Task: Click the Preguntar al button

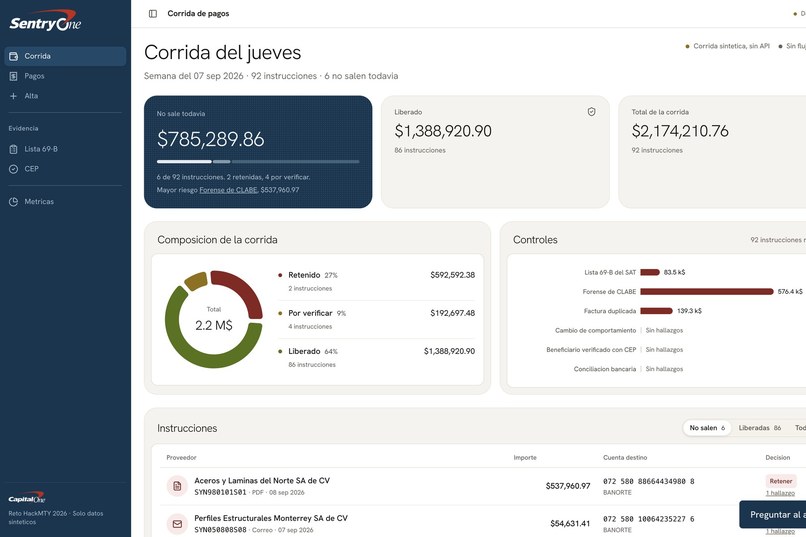Action: pyautogui.click(x=773, y=514)
